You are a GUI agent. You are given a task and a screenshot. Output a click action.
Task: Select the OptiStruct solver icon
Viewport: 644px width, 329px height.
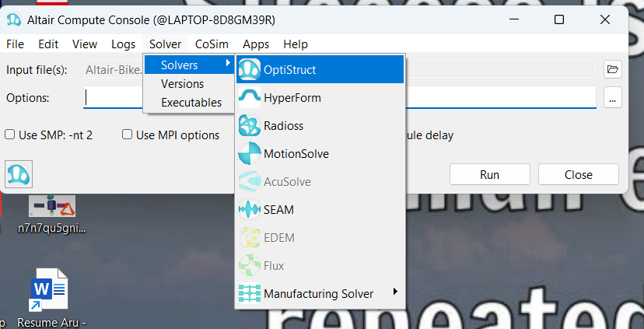pyautogui.click(x=250, y=69)
